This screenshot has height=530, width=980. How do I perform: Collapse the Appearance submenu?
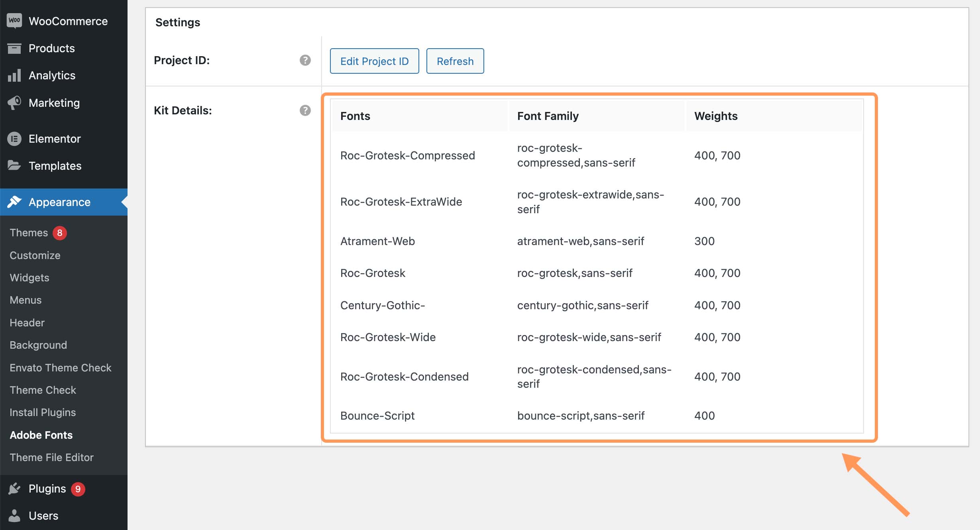[x=60, y=202]
